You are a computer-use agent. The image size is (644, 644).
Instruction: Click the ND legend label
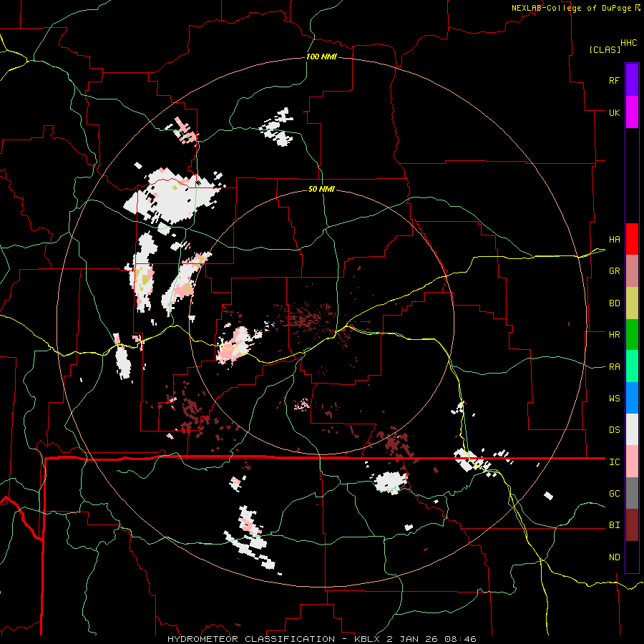(x=614, y=557)
